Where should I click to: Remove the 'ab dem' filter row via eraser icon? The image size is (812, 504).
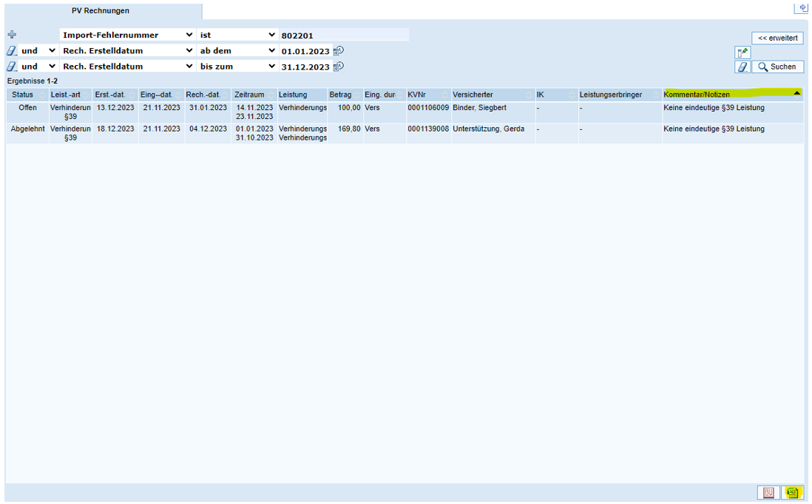tap(11, 50)
